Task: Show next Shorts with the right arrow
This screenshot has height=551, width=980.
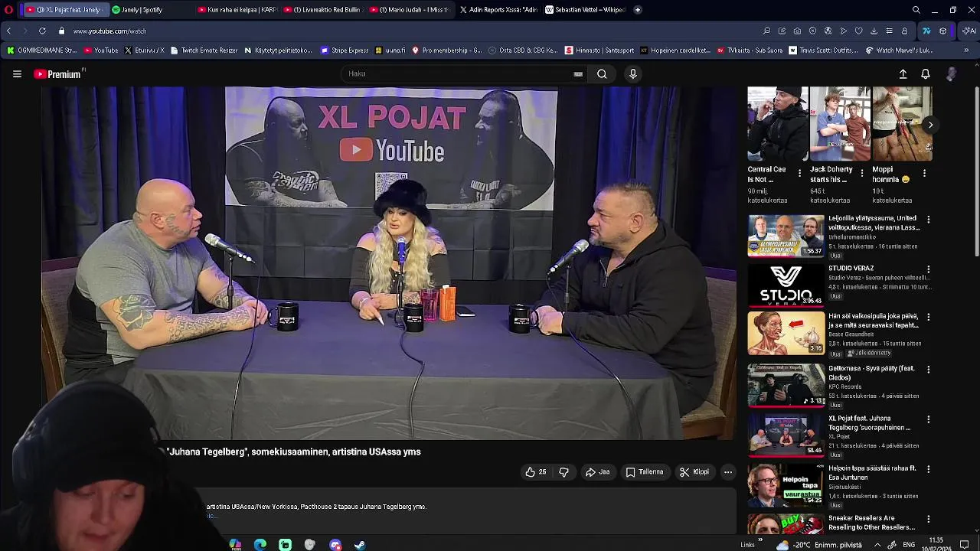Action: coord(930,125)
